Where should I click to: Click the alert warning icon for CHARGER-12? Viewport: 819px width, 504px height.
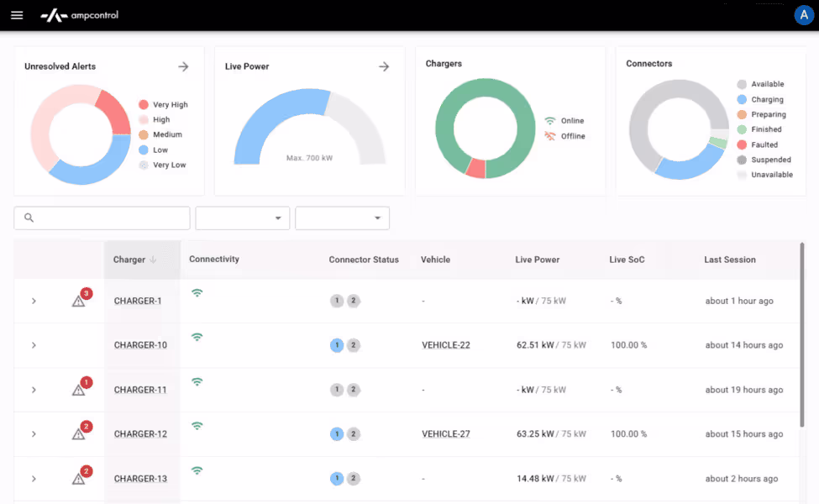[79, 434]
